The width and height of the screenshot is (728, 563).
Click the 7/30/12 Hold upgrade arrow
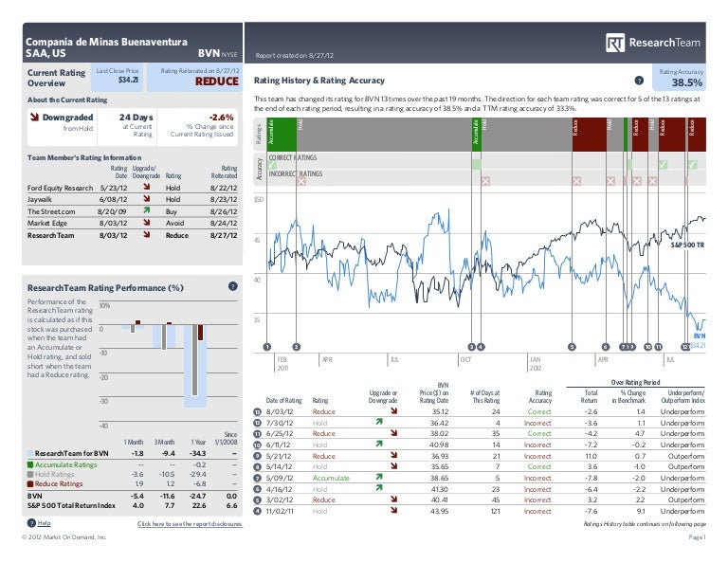click(380, 423)
